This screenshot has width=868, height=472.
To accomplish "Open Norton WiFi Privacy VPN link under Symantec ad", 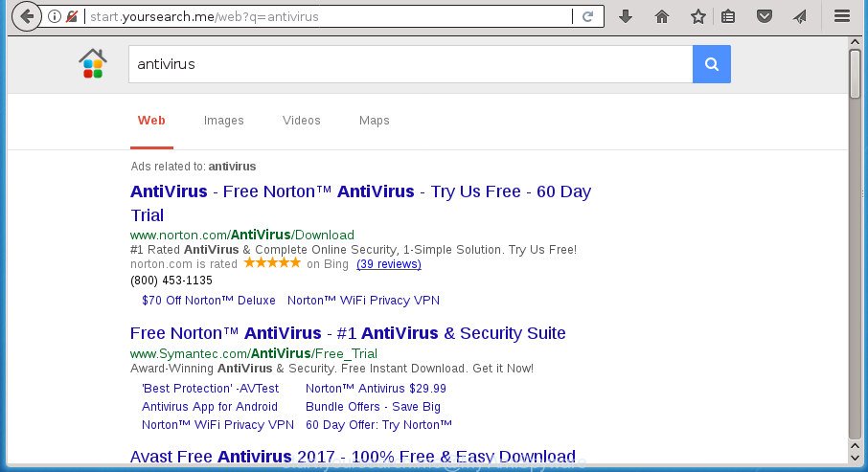I will (217, 425).
